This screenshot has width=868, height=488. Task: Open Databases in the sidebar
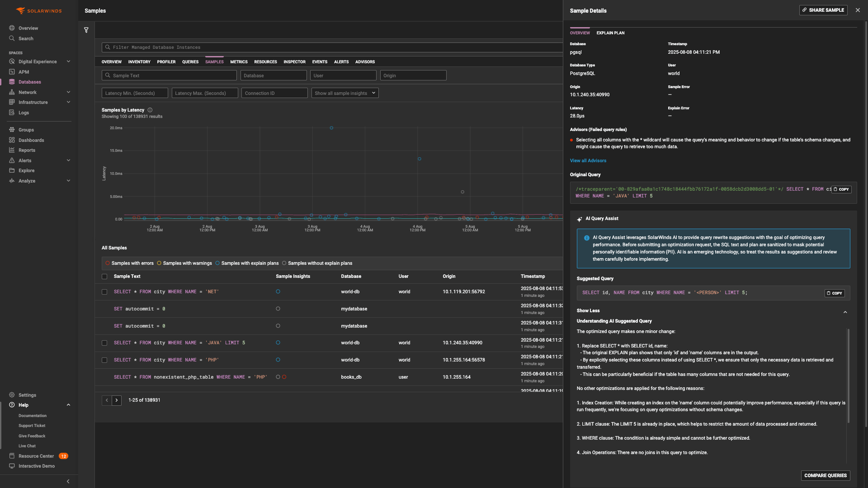[29, 82]
